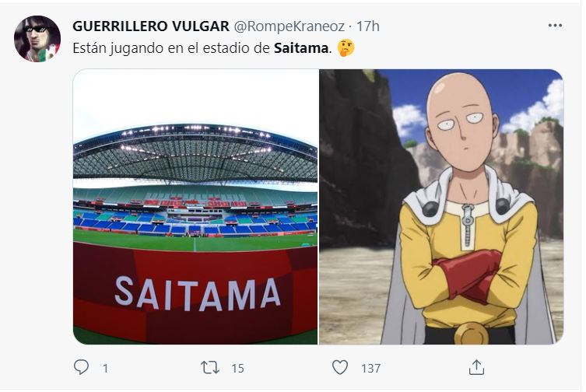Retweet this post using the arrows icon

[210, 367]
